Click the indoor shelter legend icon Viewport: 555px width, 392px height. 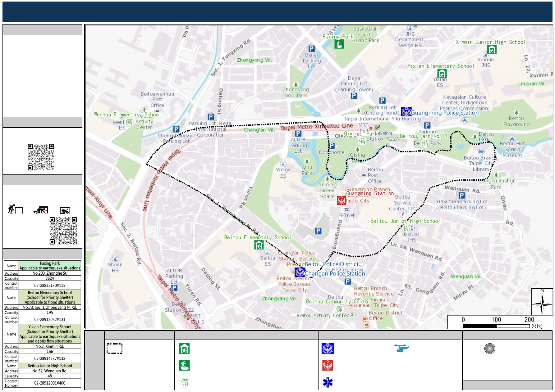(x=184, y=349)
